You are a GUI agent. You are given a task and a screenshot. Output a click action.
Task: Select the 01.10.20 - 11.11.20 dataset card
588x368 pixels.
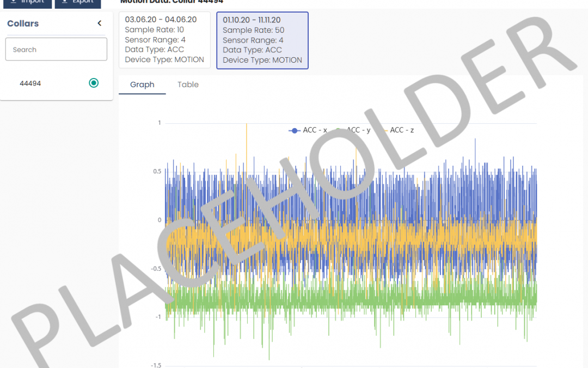tap(262, 40)
